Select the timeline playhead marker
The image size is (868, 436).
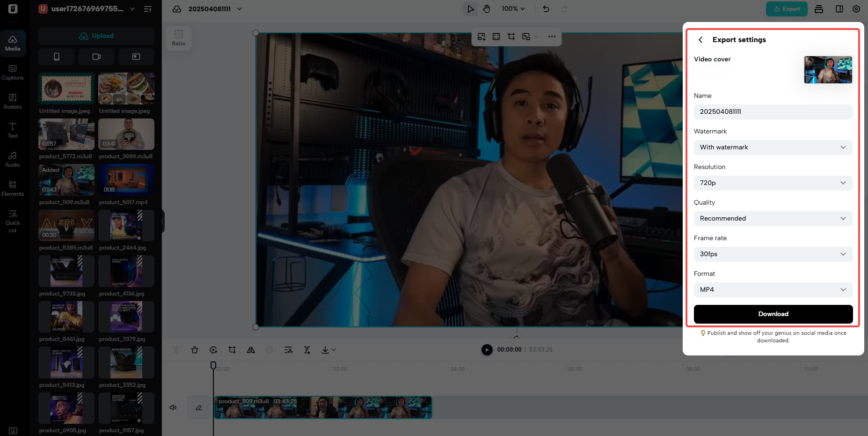click(213, 365)
